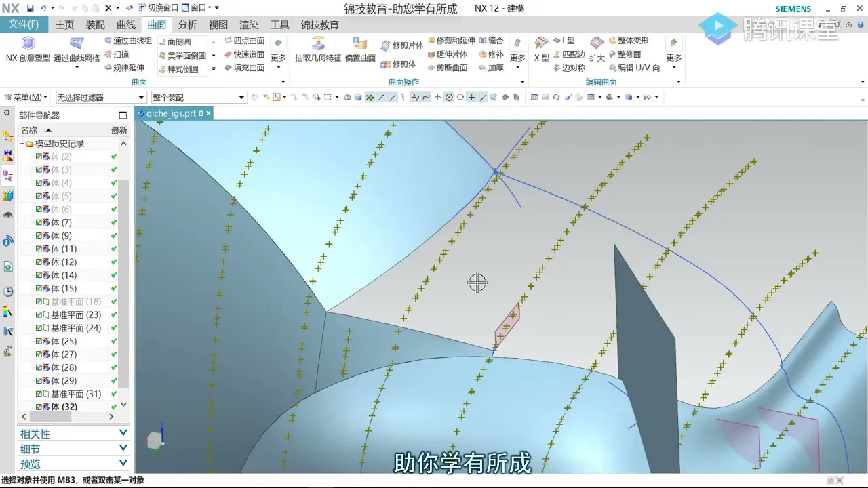
Task: Expand the 预览 section in part navigator
Action: pyautogui.click(x=30, y=464)
